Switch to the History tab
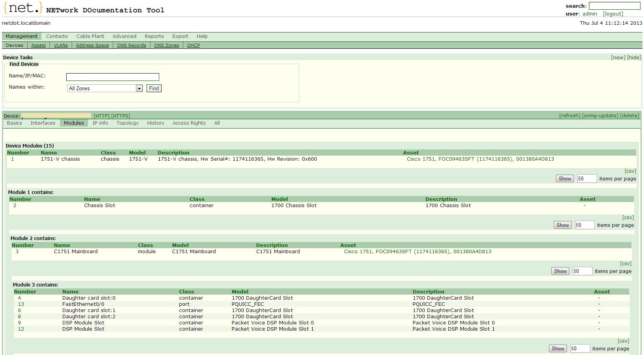644x355 pixels. click(155, 123)
